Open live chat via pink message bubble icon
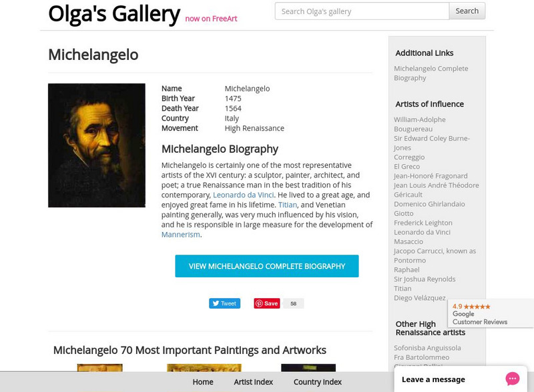 click(x=512, y=377)
